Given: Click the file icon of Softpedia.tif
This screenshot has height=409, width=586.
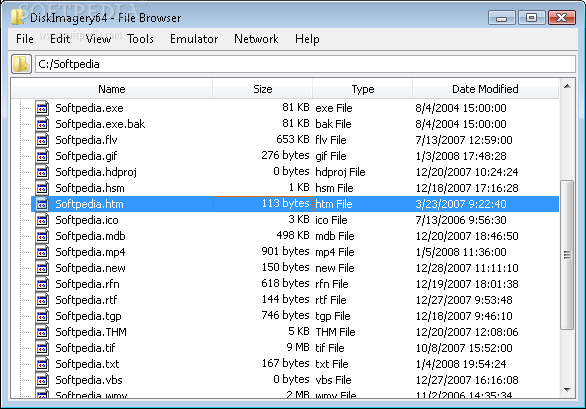Looking at the screenshot, I should tap(42, 348).
